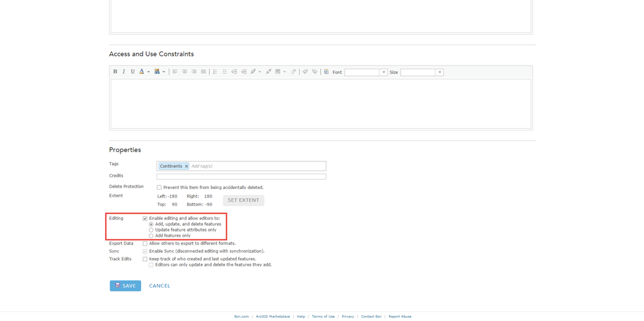Open the Font dropdown list
644x321 pixels.
[x=384, y=72]
